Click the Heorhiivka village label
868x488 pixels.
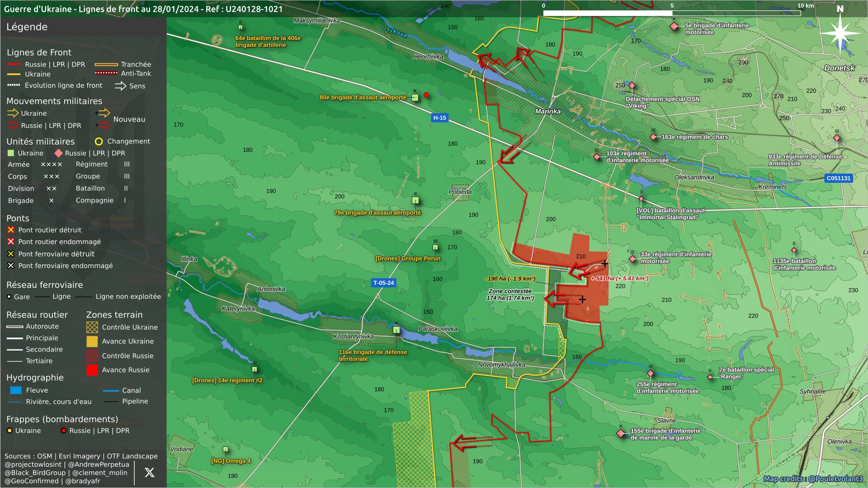pos(428,56)
